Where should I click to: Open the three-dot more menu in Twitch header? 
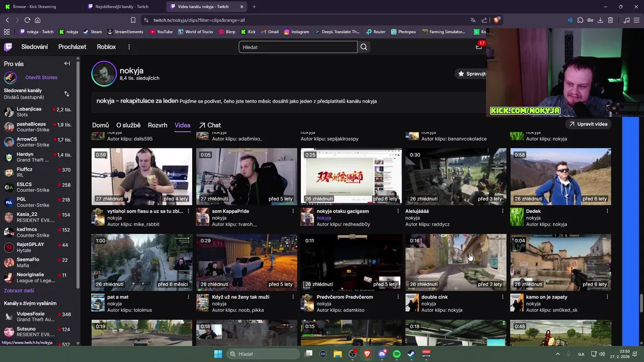(x=129, y=47)
